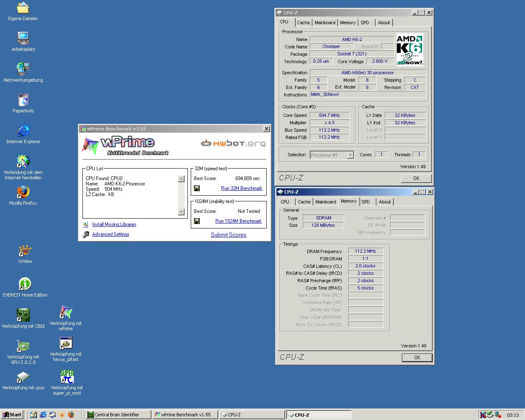Open About tab in lower CPU-Z window
Viewport: 525px width, 420px height.
385,202
